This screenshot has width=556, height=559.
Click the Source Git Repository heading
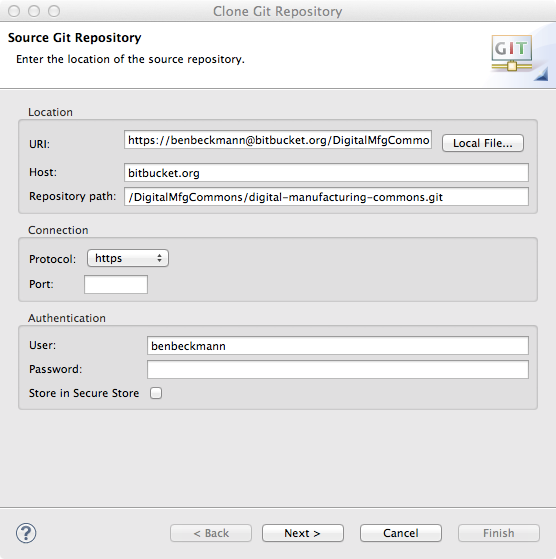click(x=74, y=37)
